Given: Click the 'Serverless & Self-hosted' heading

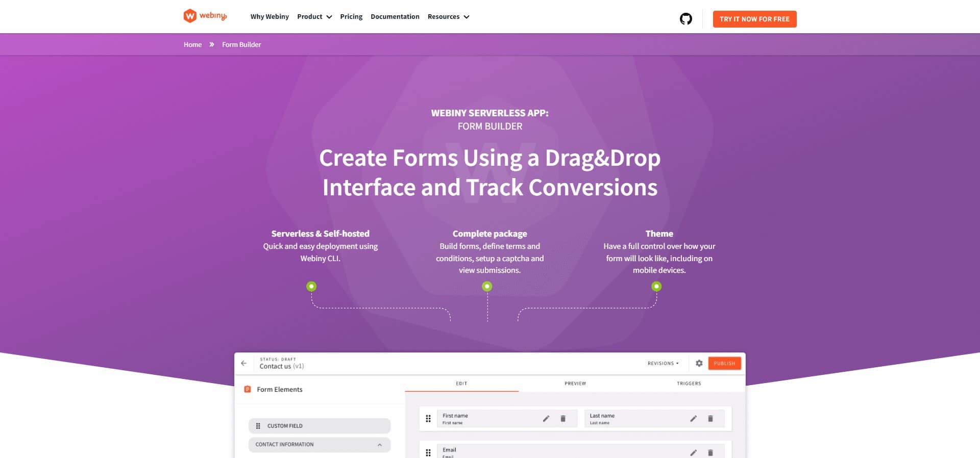Looking at the screenshot, I should (x=320, y=234).
